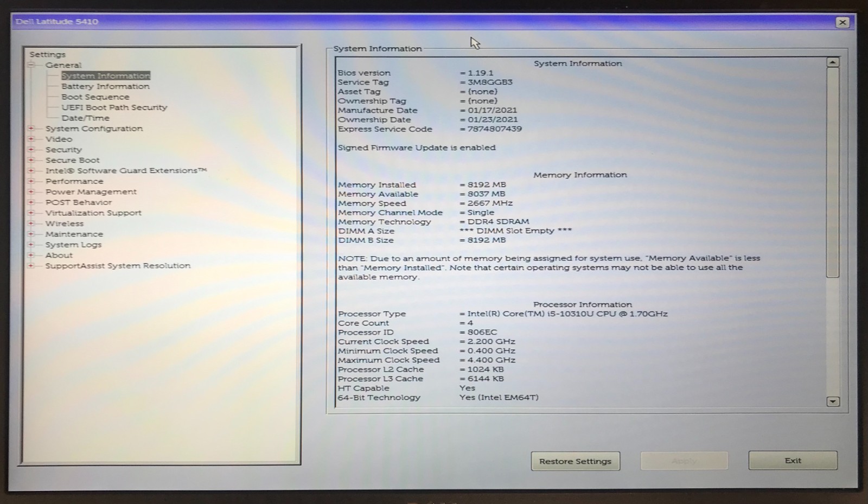Click the Intel Core i5-10310U processor type
868x504 pixels.
567,314
